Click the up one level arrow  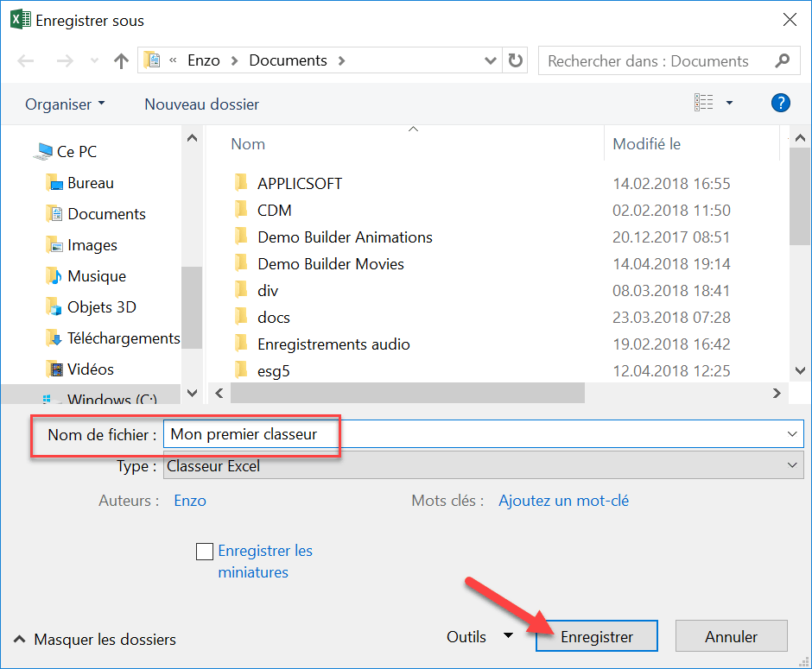tap(121, 61)
